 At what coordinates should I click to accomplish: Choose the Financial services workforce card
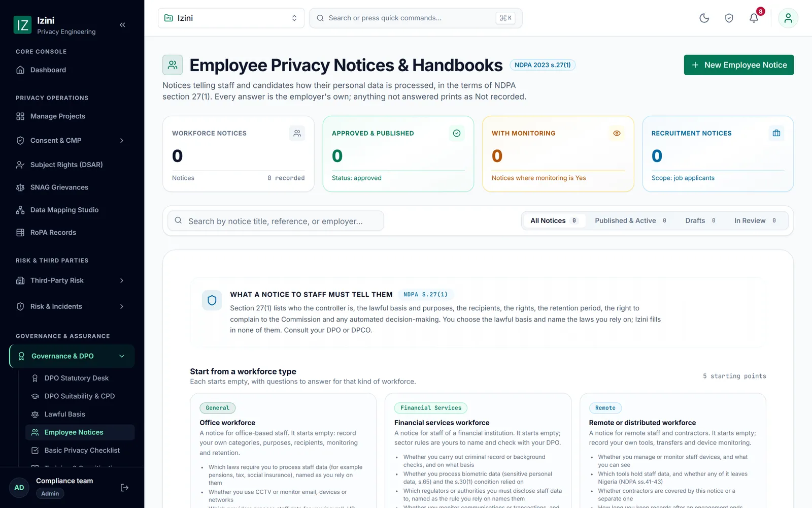click(x=478, y=451)
